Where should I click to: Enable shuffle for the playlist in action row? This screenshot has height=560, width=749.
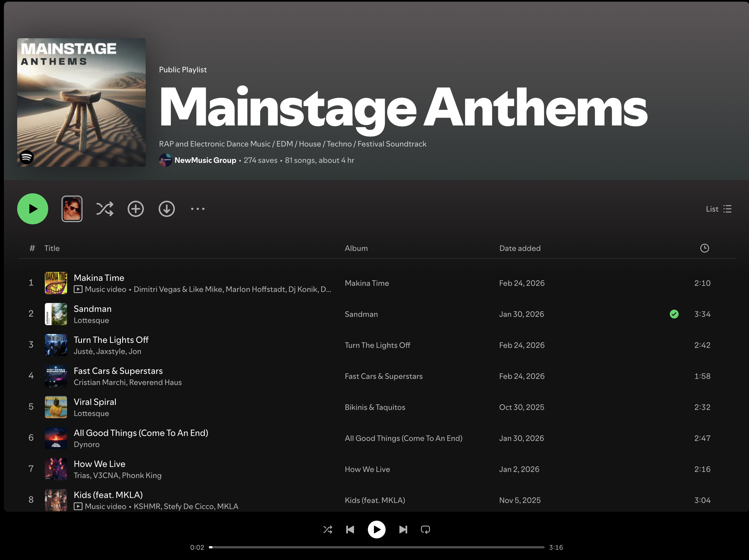click(x=105, y=209)
